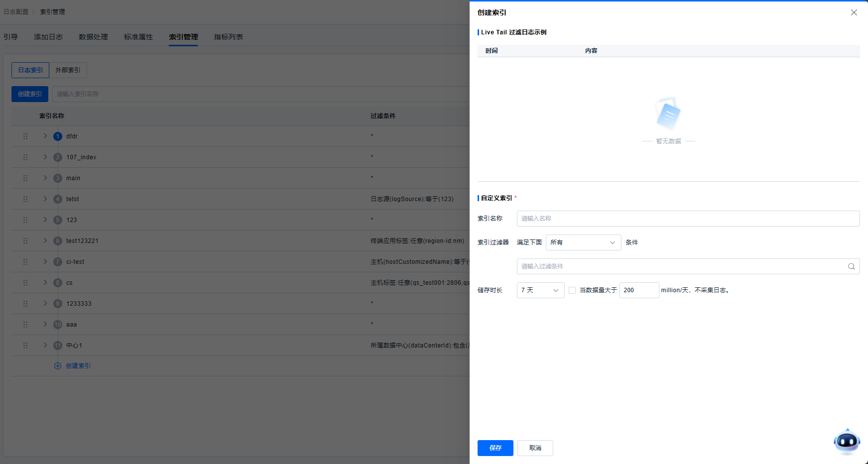This screenshot has width=868, height=464.
Task: Open the robot assistant chat icon
Action: pyautogui.click(x=847, y=441)
